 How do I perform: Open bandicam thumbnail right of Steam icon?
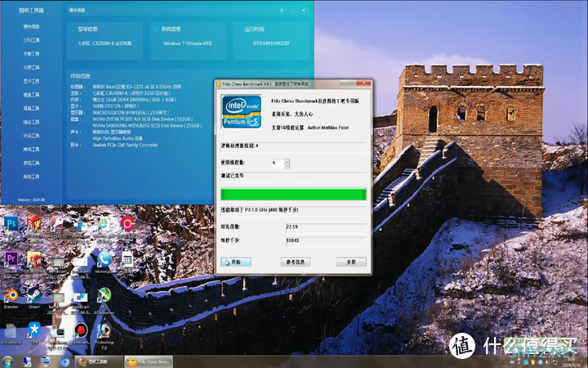tap(57, 298)
